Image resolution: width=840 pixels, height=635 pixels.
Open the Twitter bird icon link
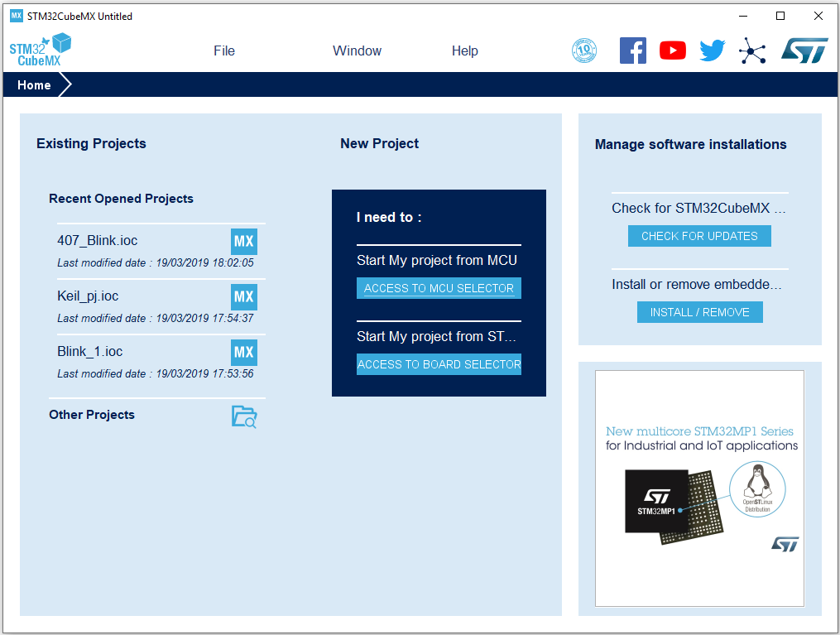click(713, 51)
